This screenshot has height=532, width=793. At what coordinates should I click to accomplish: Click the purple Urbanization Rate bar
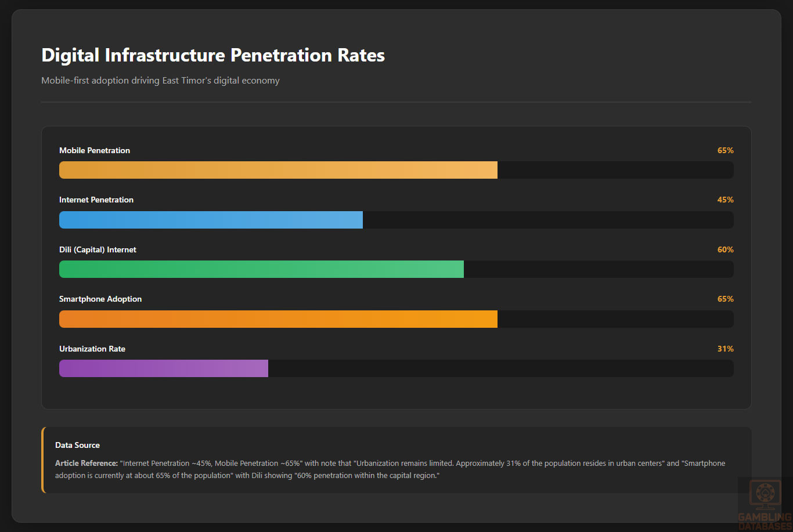(x=164, y=368)
